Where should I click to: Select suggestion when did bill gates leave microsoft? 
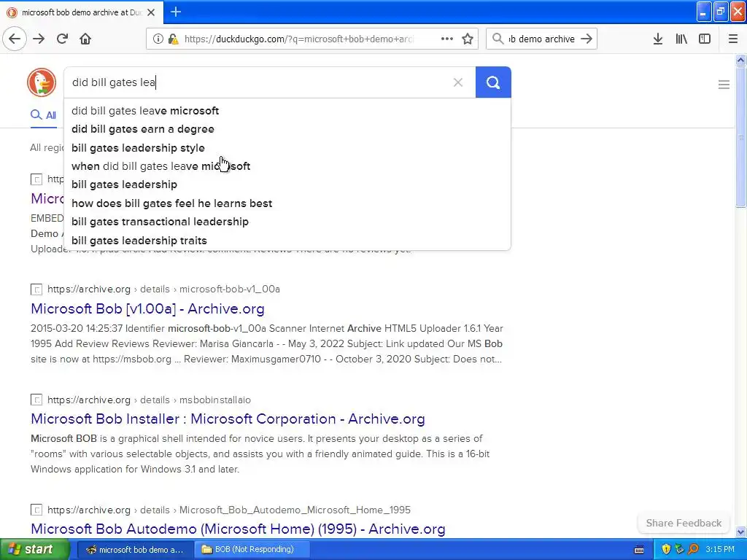[287, 166]
